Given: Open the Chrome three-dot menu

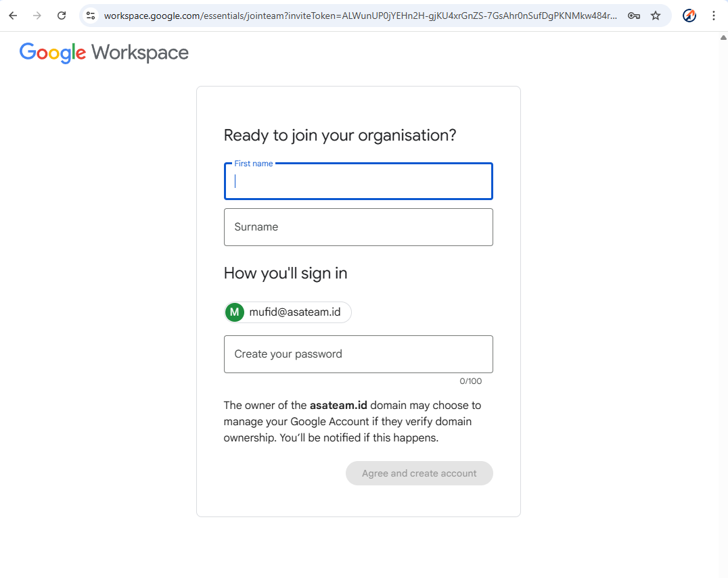Looking at the screenshot, I should tap(714, 16).
